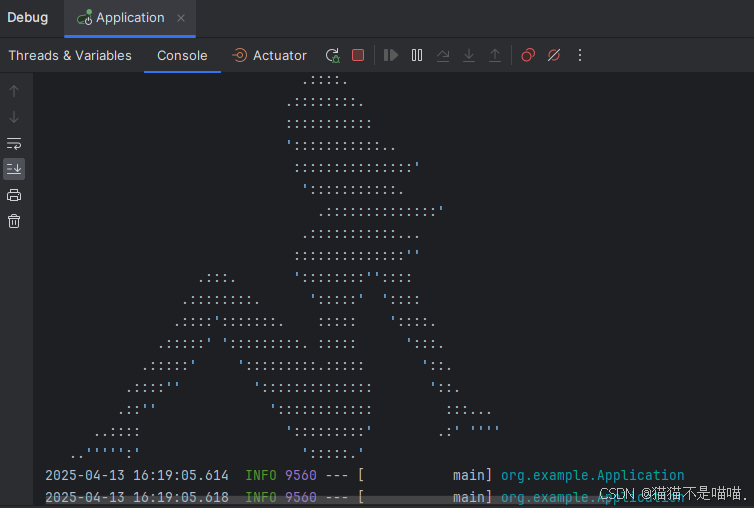754x508 pixels.
Task: Click the up arrow in console sidebar
Action: 14,91
